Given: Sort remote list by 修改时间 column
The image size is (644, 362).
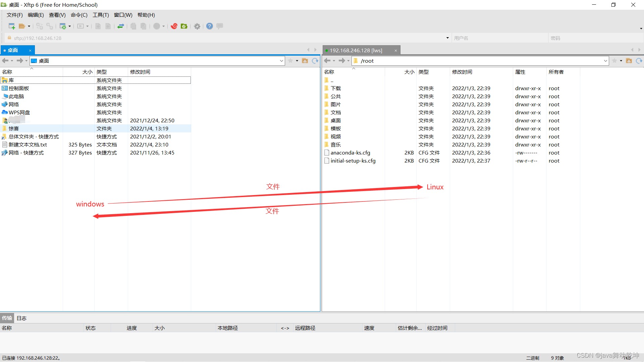Looking at the screenshot, I should [x=481, y=72].
